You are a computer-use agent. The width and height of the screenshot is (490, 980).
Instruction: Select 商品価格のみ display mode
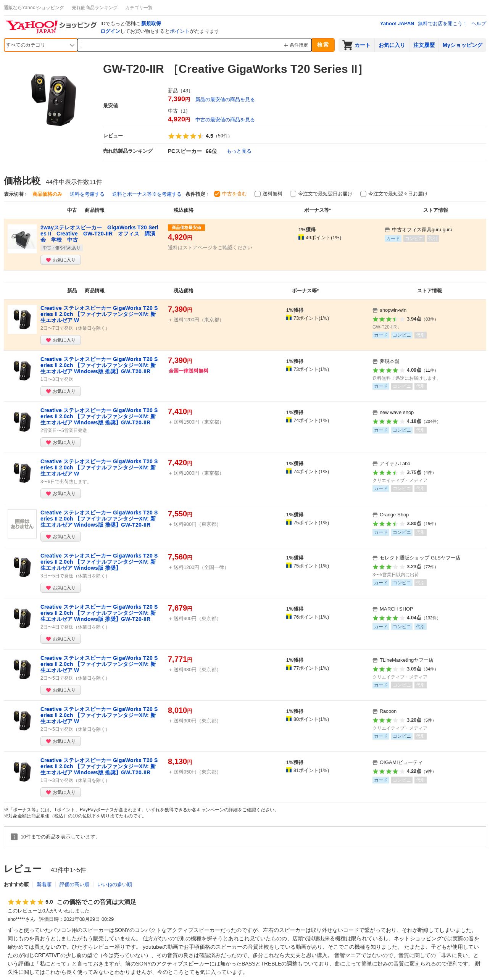pos(47,194)
